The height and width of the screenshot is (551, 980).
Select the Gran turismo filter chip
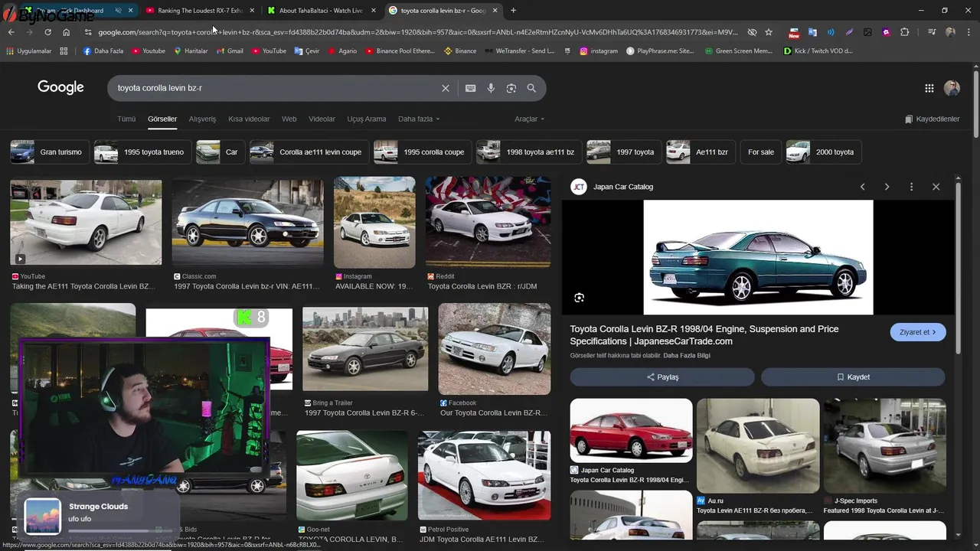51,152
